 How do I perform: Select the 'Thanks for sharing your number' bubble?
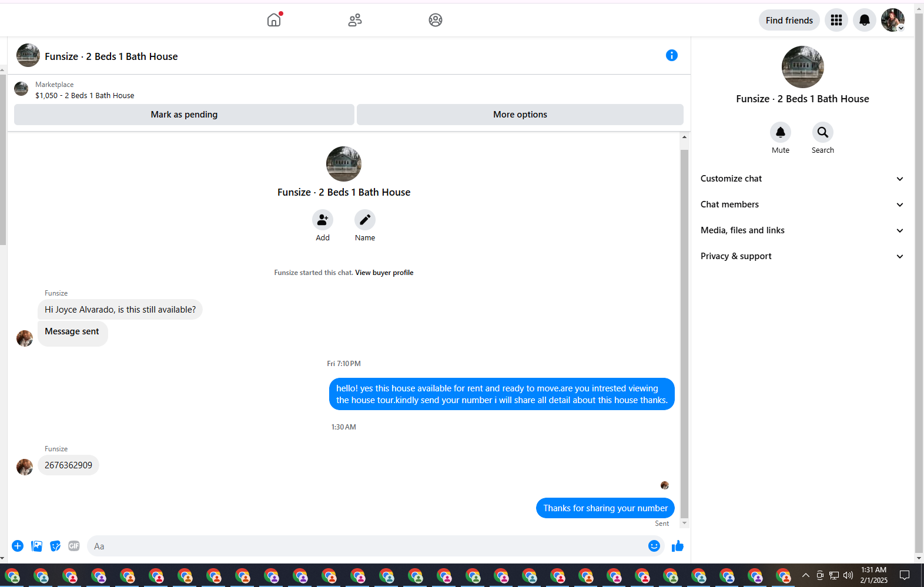[605, 508]
